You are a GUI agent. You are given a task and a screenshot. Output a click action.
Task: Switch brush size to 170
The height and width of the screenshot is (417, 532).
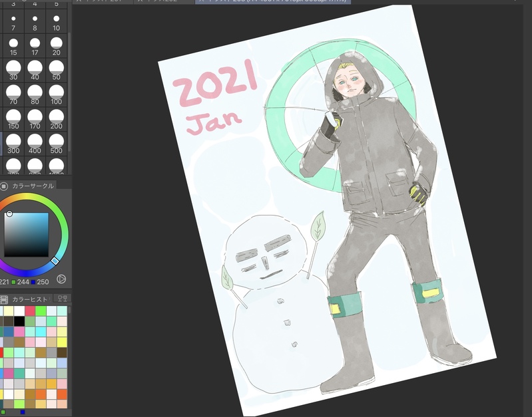pos(35,119)
